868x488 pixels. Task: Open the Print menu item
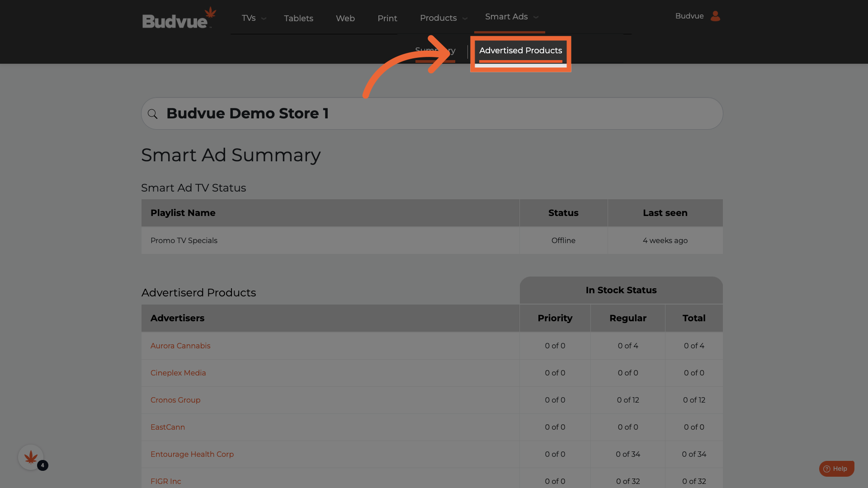(387, 19)
